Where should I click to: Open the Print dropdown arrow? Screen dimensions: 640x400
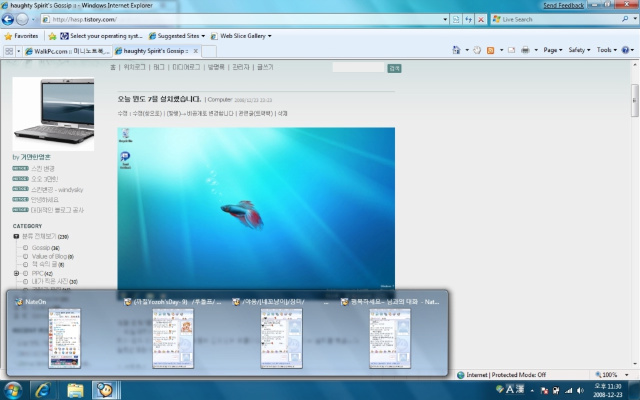(536, 50)
